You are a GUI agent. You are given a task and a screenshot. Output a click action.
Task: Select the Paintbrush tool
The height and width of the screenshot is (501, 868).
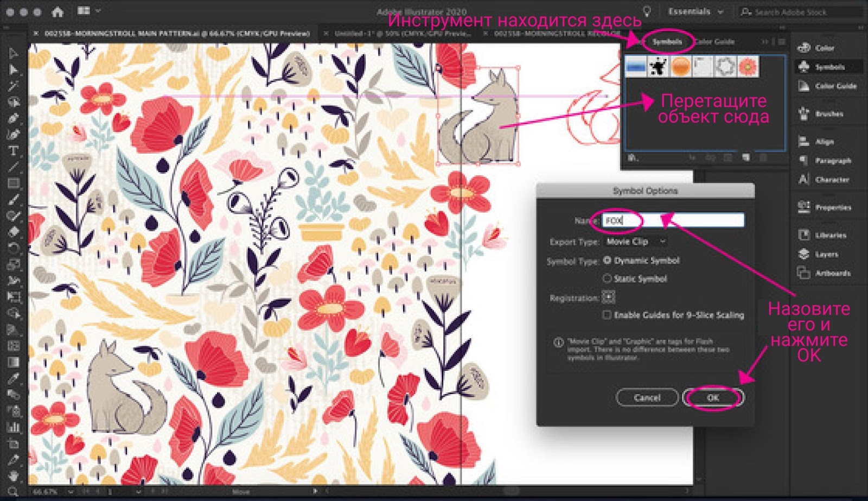click(14, 200)
